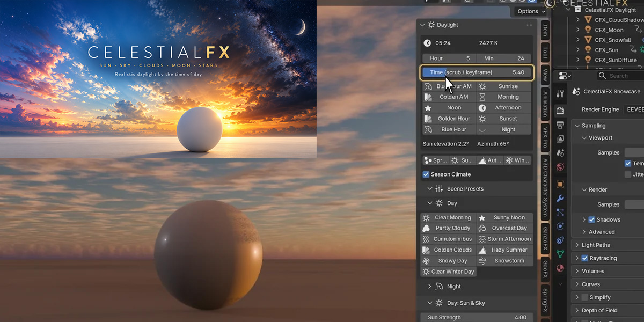Expand the Volumes panel
644x322 pixels.
coord(577,272)
